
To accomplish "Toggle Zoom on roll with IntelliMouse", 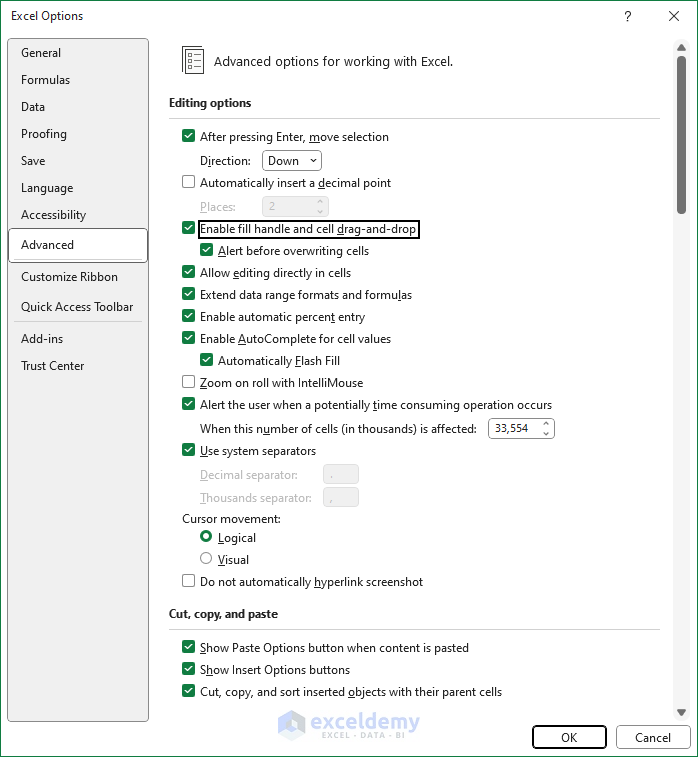I will point(189,383).
